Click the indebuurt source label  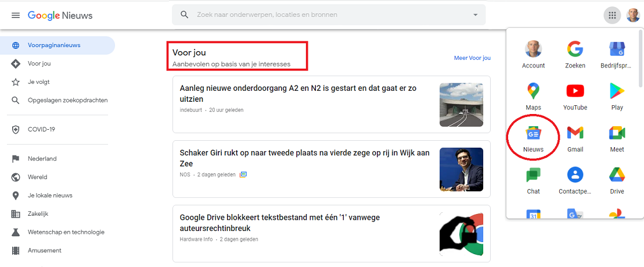coord(191,110)
